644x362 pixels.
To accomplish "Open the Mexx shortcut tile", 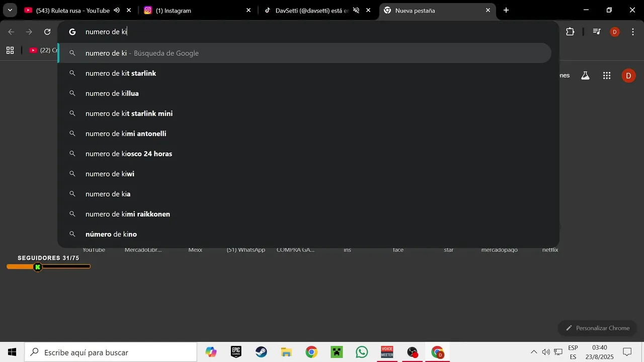I will (x=195, y=249).
